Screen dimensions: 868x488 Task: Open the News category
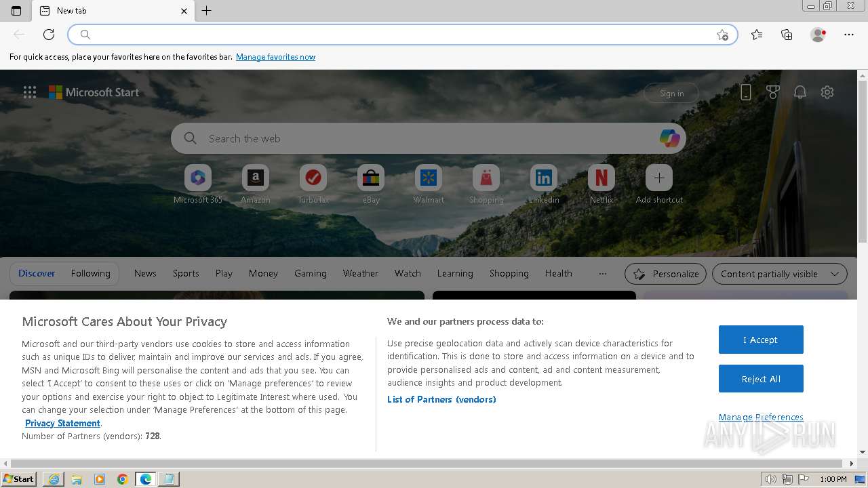point(145,273)
